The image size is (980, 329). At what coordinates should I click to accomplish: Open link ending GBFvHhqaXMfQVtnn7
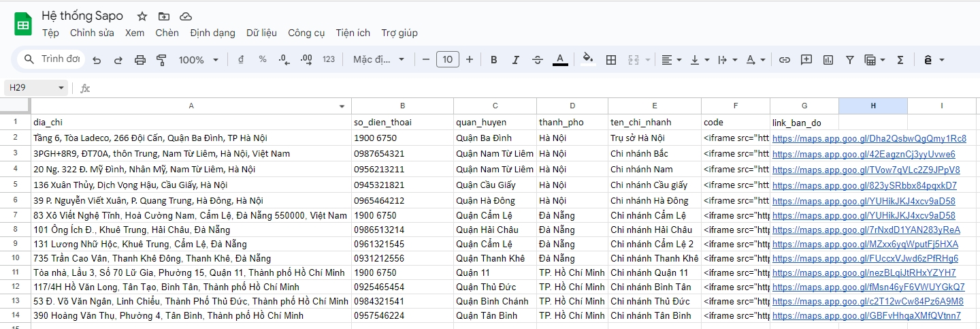coord(867,315)
